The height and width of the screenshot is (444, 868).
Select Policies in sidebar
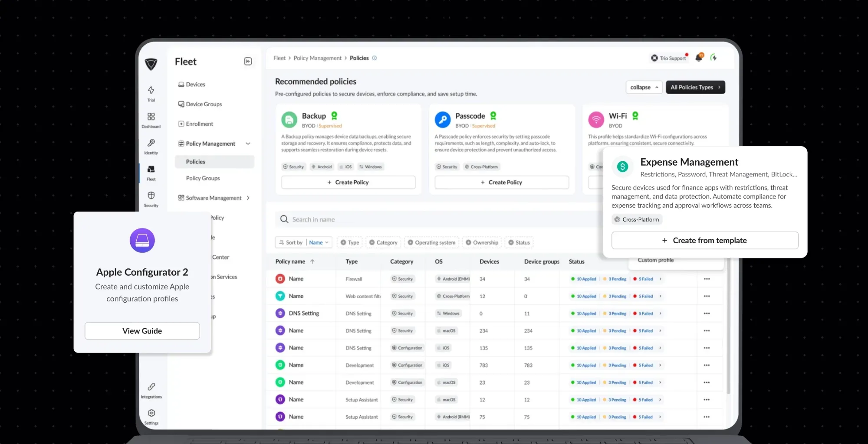tap(214, 162)
